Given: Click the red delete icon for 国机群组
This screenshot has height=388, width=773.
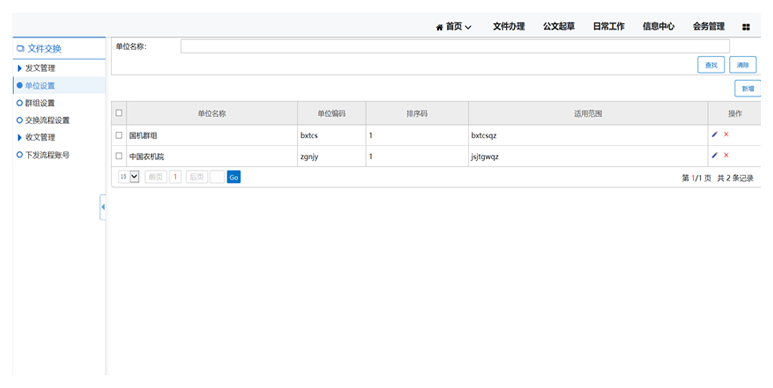Looking at the screenshot, I should click(726, 134).
